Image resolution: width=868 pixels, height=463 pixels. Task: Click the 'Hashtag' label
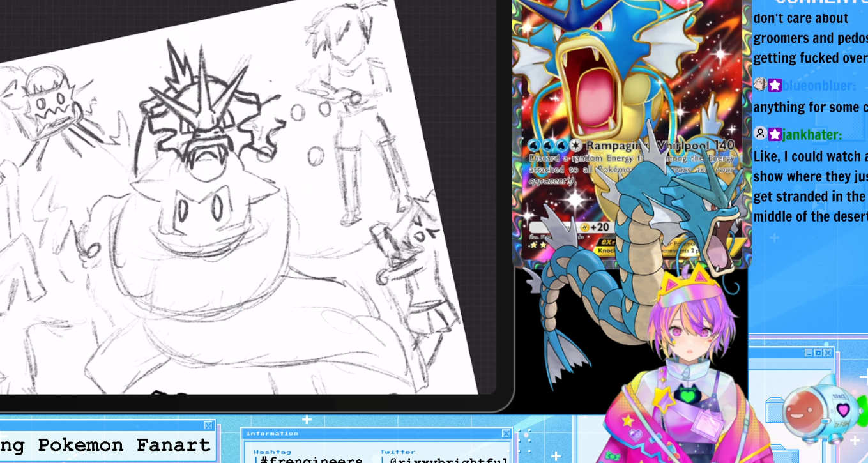pyautogui.click(x=272, y=452)
